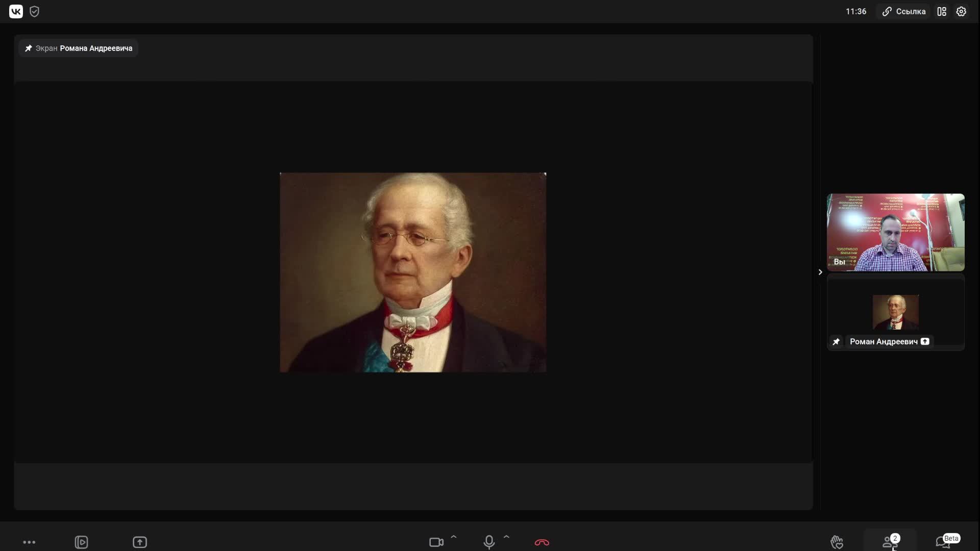Collapse the participants side panel arrow

[x=820, y=272]
